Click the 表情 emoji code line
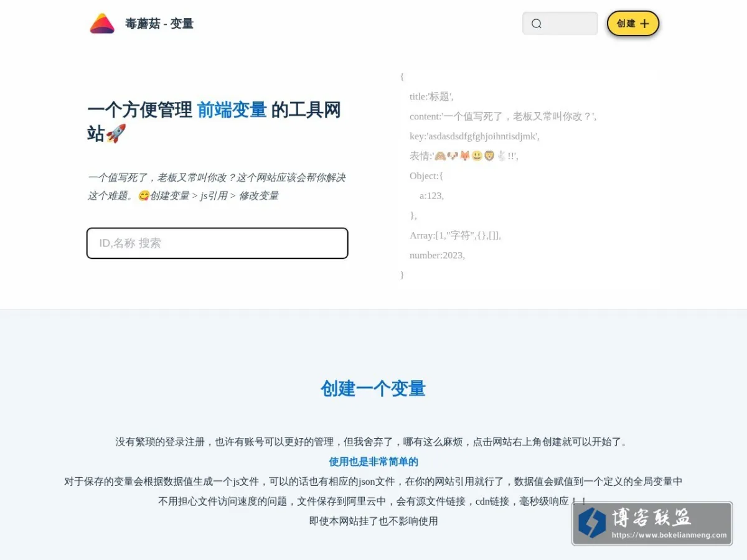The height and width of the screenshot is (560, 747). tap(464, 156)
